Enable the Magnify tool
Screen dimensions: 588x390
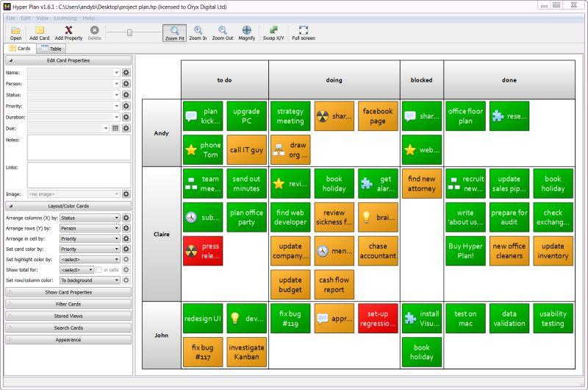pos(247,33)
